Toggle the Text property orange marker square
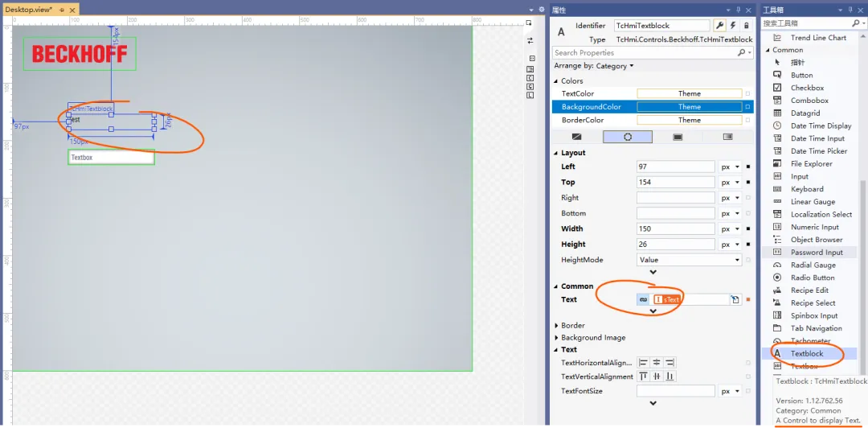Viewport: 868px width, 428px height. coord(748,300)
